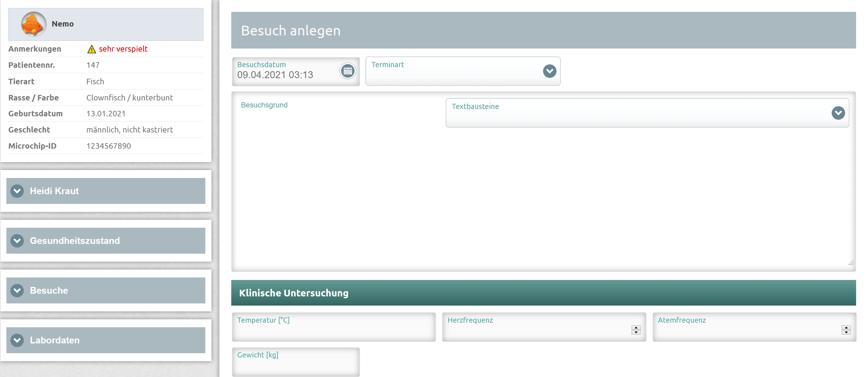Grab the Besuchsgrund textarea resize handle
The width and height of the screenshot is (868, 377).
851,263
